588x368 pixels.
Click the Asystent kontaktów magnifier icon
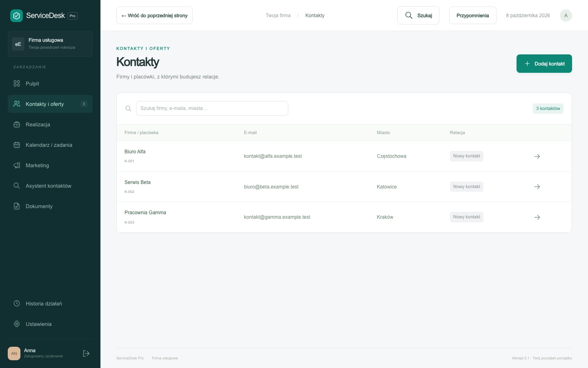point(17,186)
